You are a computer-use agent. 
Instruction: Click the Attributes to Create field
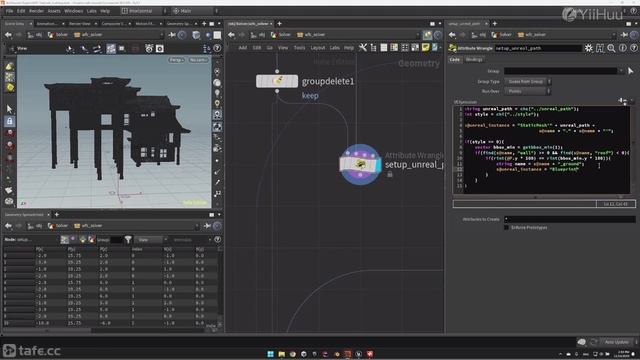tap(569, 219)
